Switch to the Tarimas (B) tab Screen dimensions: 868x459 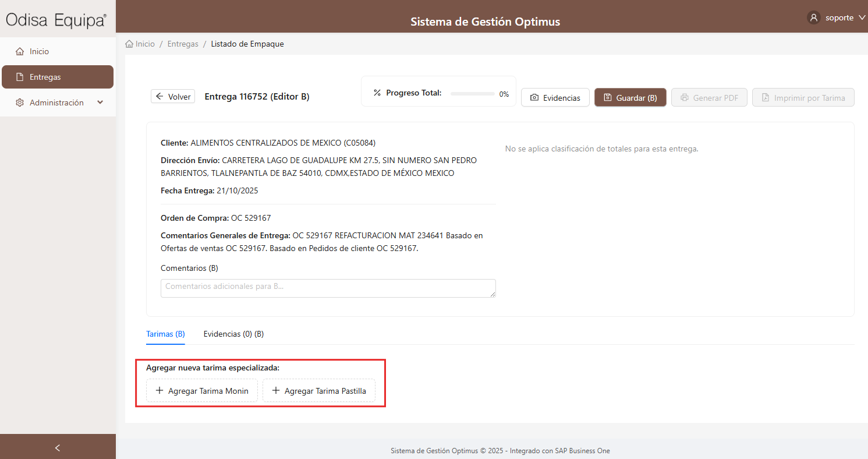point(165,334)
